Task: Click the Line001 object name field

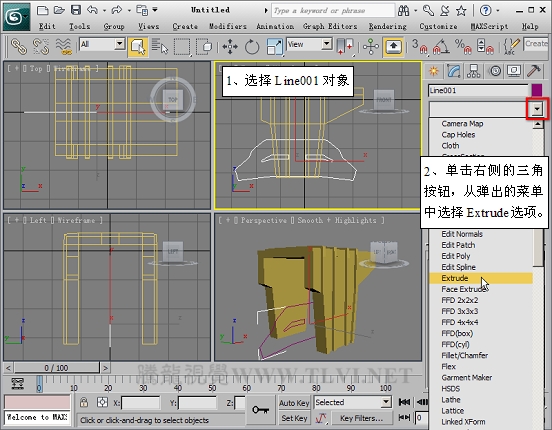Action: 478,91
